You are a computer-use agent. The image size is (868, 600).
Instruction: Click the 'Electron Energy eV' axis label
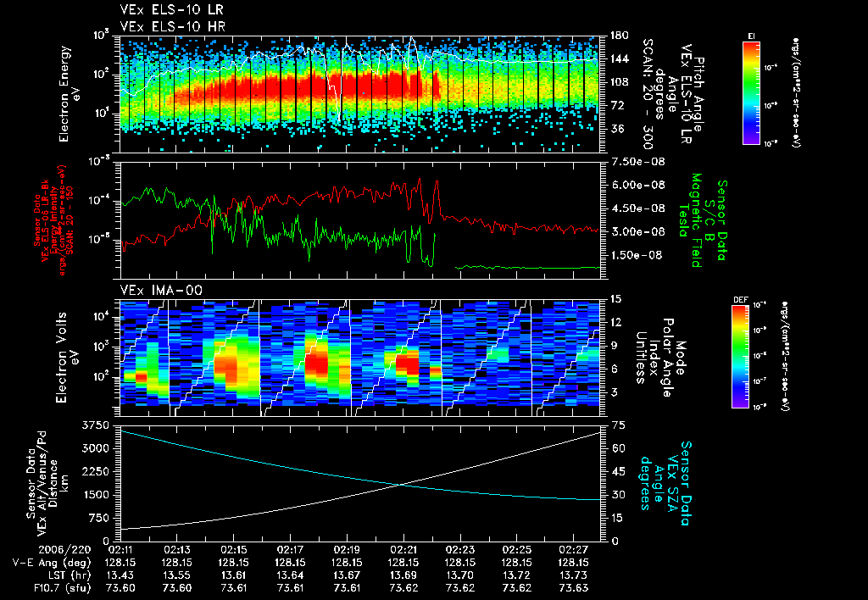tap(70, 94)
